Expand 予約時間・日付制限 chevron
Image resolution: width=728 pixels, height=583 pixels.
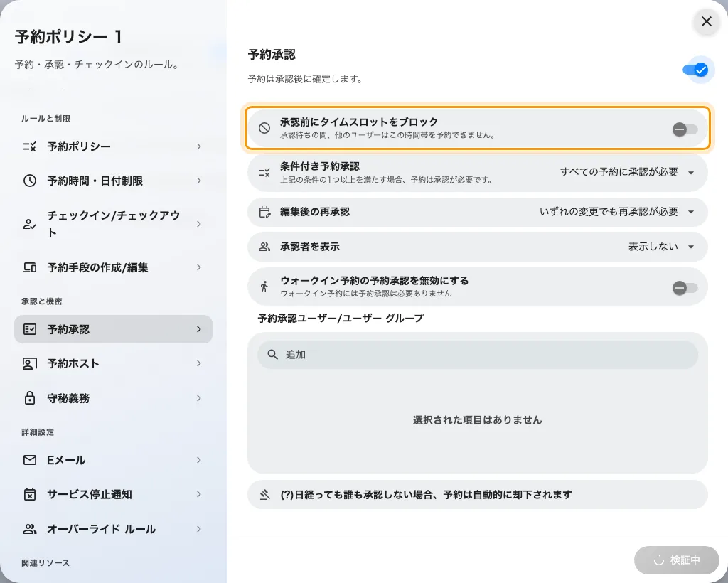[199, 181]
